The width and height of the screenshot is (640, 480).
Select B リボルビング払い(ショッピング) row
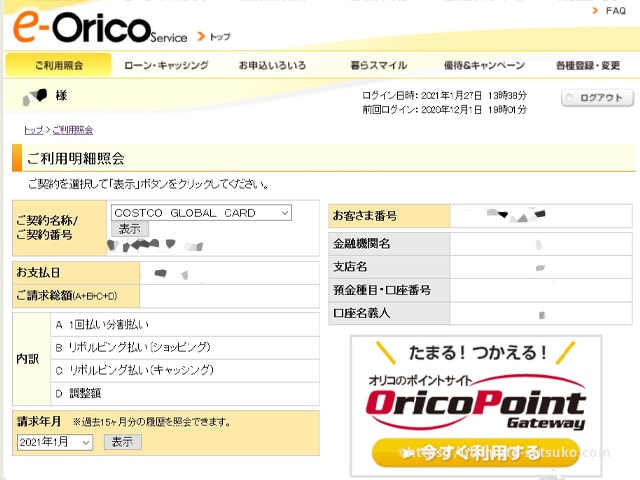tap(185, 348)
